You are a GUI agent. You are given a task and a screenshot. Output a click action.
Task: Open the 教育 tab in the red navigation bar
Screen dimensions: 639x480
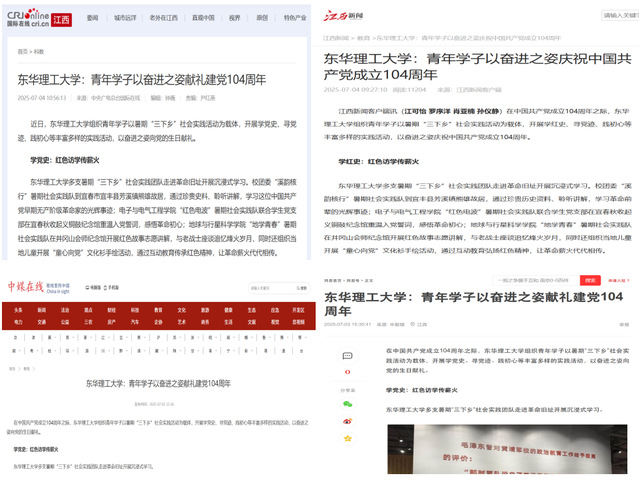point(158,310)
